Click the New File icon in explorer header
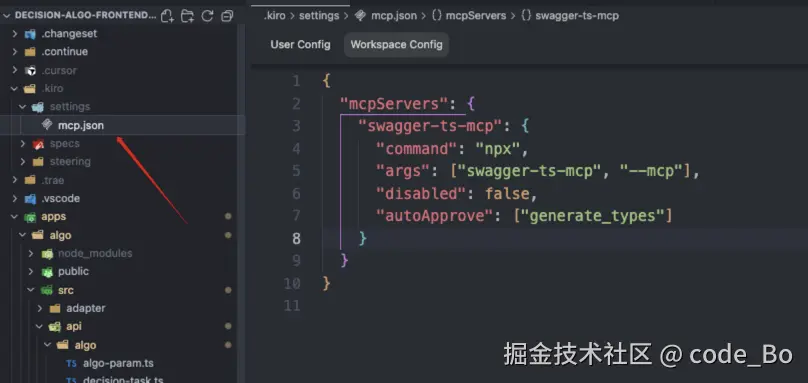Image resolution: width=808 pixels, height=383 pixels. [167, 15]
